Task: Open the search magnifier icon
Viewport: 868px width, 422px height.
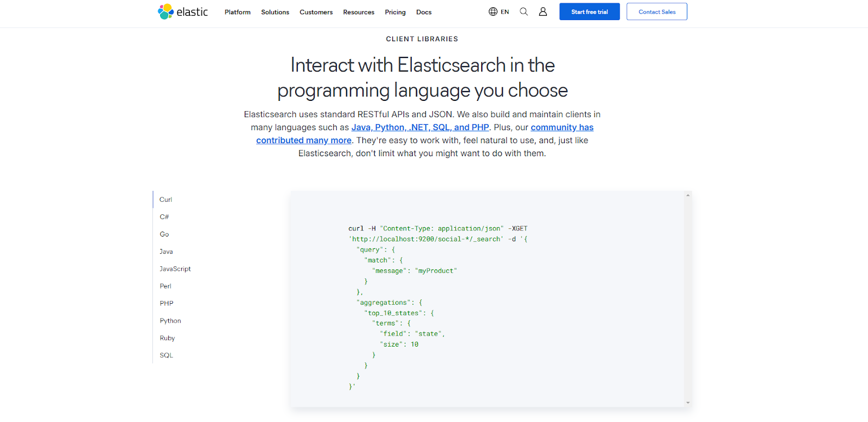Action: 524,11
